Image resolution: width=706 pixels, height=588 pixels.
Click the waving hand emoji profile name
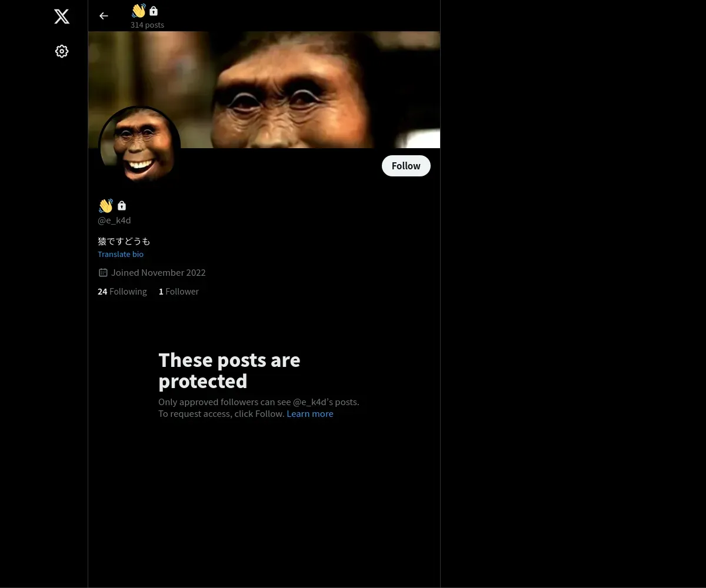coord(106,206)
